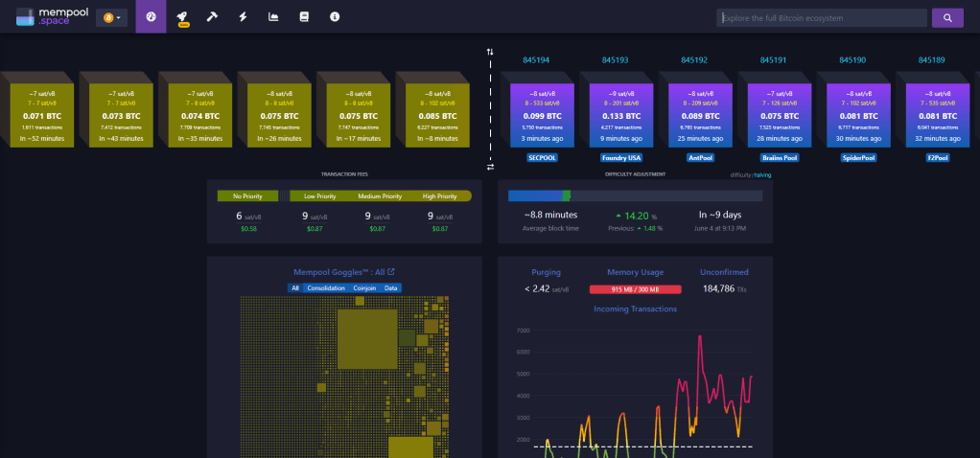Click the difficulty adjustment progress bar
The width and height of the screenshot is (980, 458).
(x=636, y=195)
